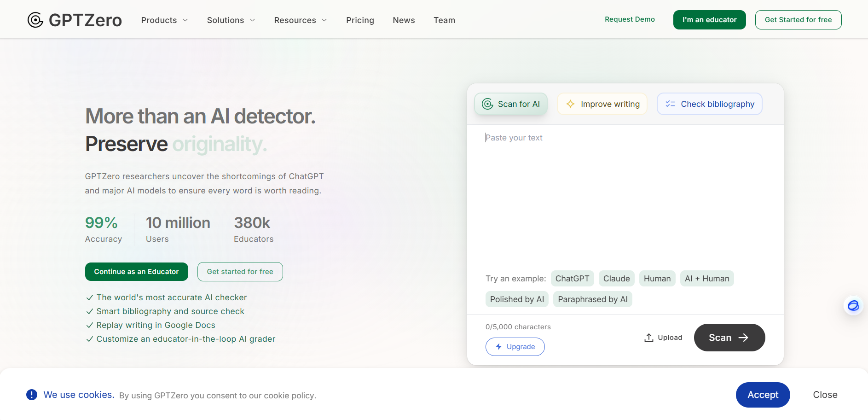
Task: Click the Upgrade button
Action: click(x=515, y=347)
